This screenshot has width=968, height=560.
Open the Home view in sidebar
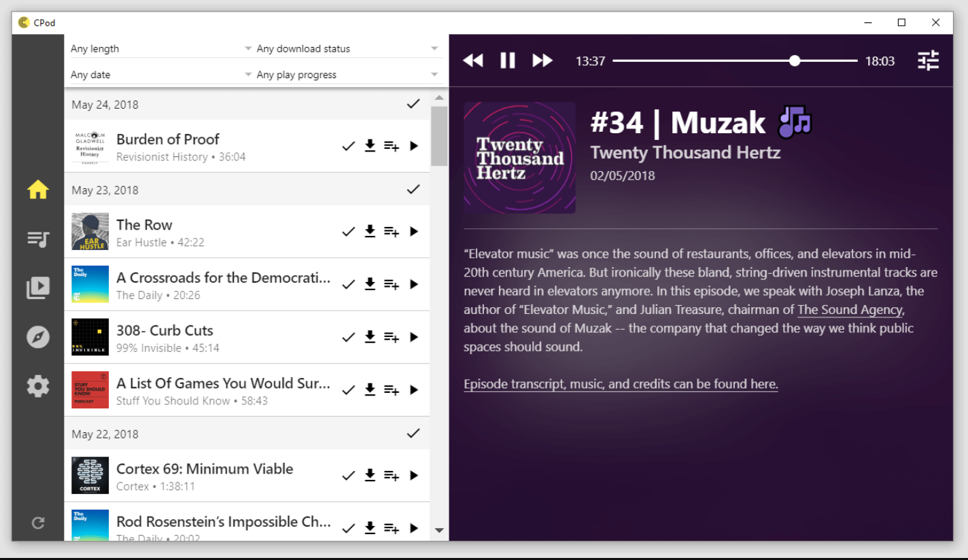[38, 190]
